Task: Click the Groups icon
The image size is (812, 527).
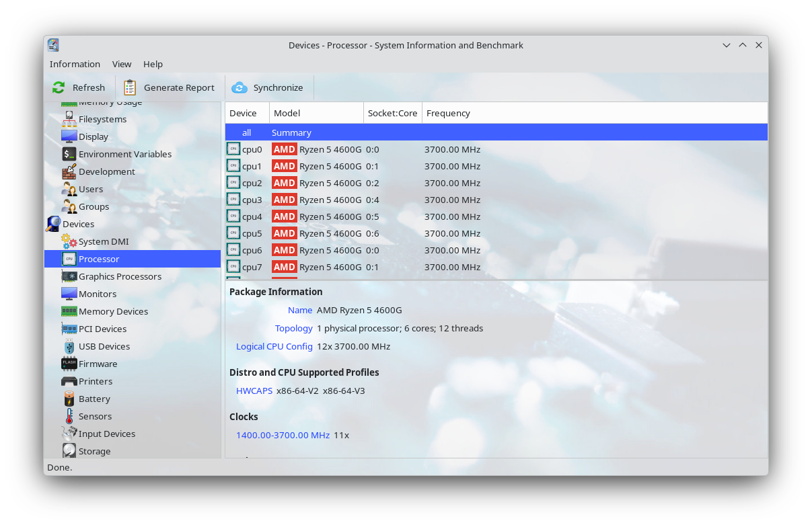Action: coord(69,206)
